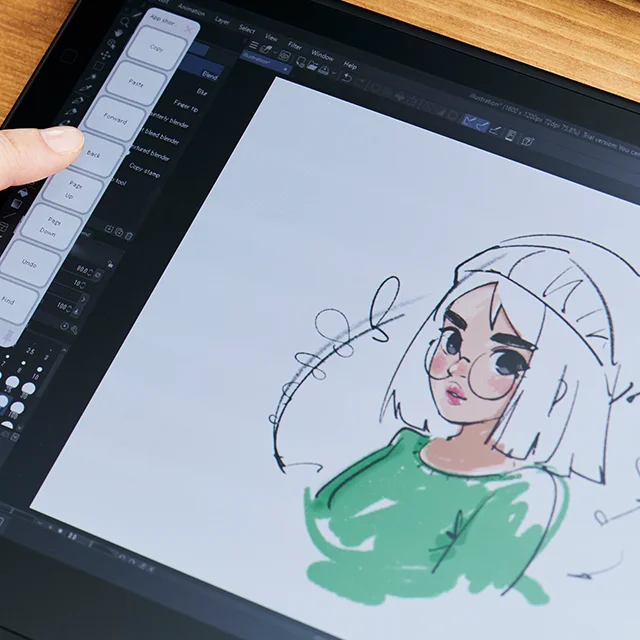This screenshot has height=640, width=640.
Task: Tap the Page Down shortcut button
Action: (51, 227)
